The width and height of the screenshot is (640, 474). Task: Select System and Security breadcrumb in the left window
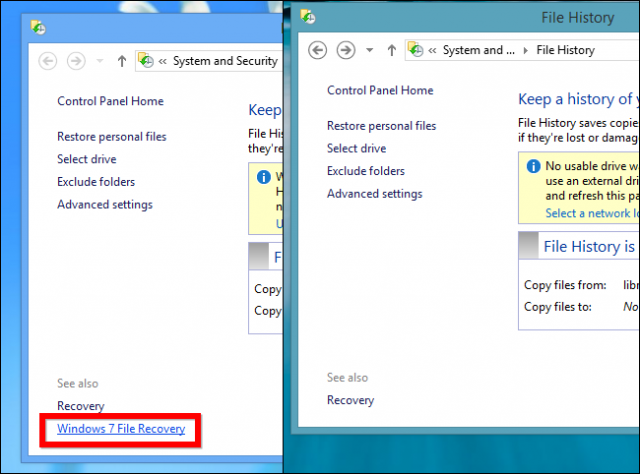225,61
